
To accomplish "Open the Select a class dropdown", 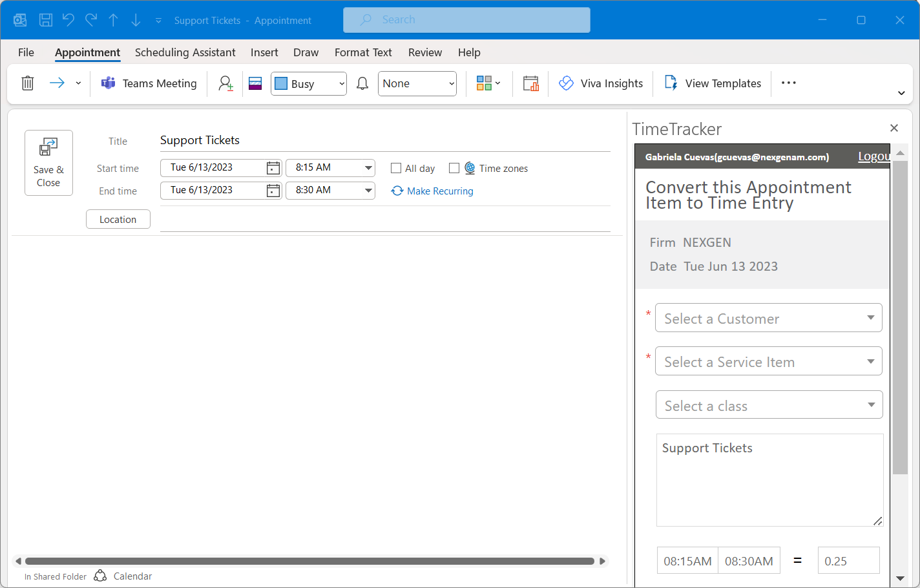I will [x=769, y=405].
